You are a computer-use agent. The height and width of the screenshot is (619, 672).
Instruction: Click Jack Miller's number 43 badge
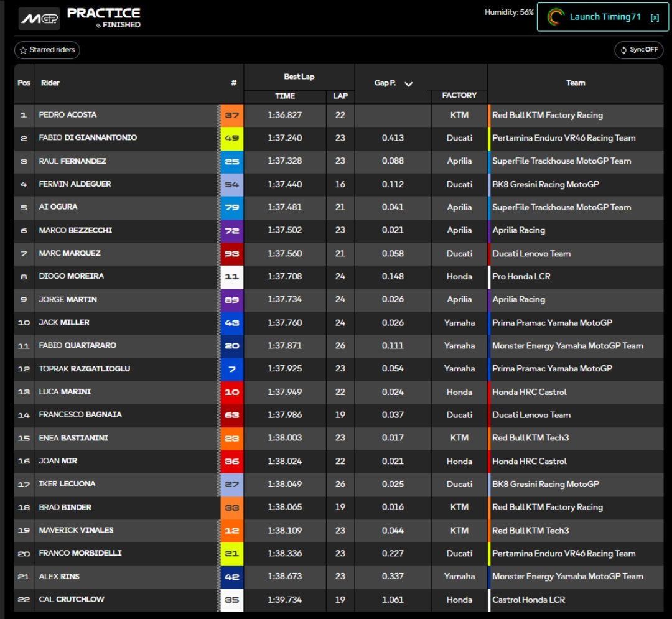point(232,323)
